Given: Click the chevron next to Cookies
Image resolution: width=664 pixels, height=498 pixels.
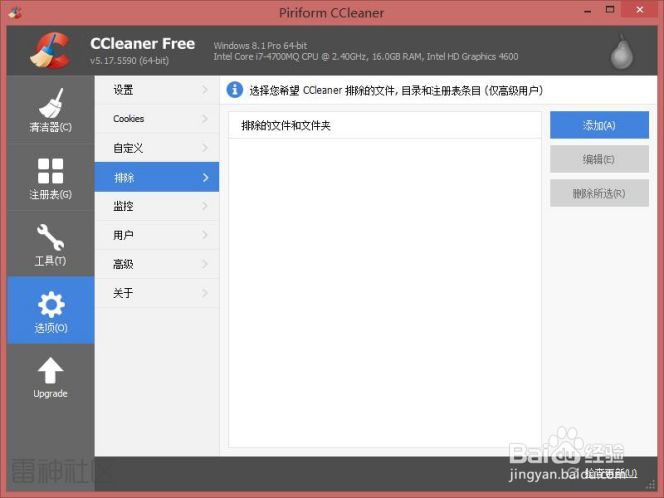Looking at the screenshot, I should coord(205,119).
